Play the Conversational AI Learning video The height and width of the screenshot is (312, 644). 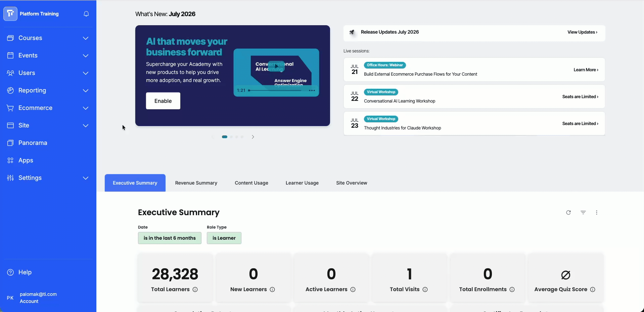click(x=276, y=66)
